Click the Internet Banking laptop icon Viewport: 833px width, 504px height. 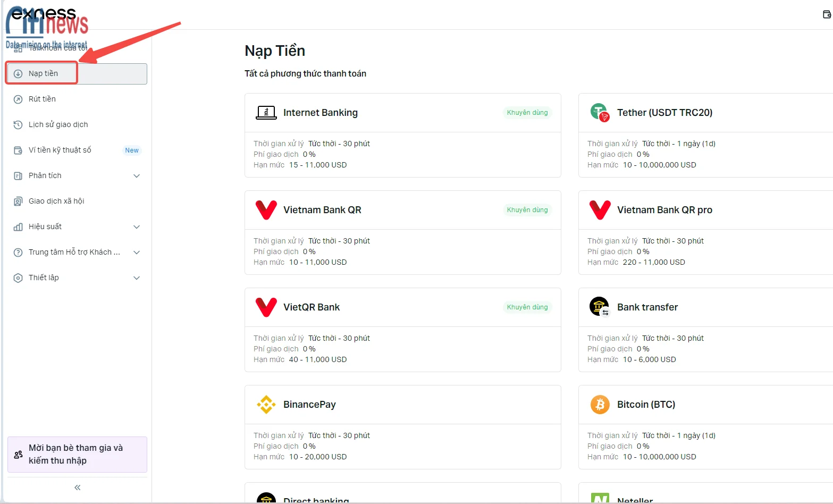pyautogui.click(x=266, y=113)
